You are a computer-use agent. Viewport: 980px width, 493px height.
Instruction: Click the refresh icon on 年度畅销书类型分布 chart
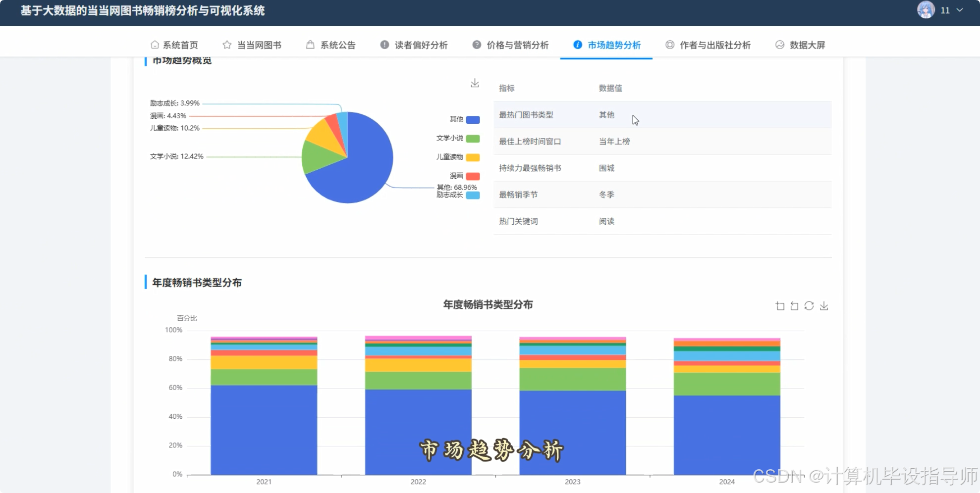[x=809, y=306]
